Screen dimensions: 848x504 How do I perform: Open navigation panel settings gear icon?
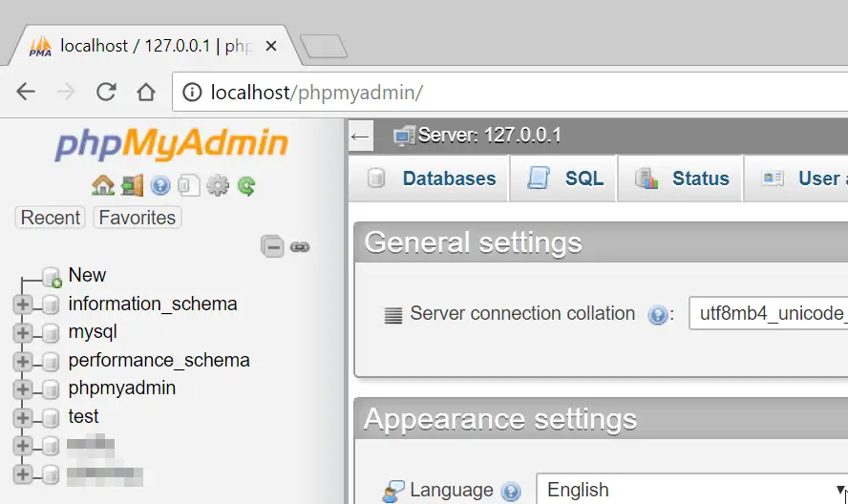[218, 185]
